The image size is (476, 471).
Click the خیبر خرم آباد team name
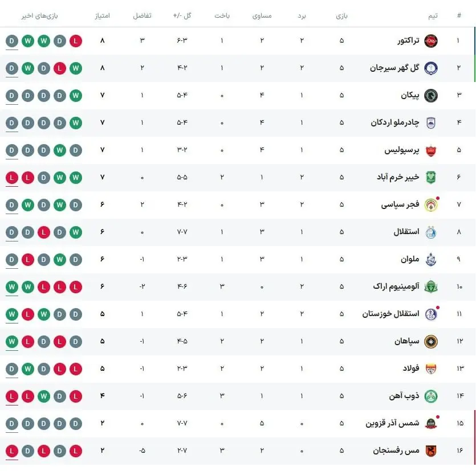point(398,177)
